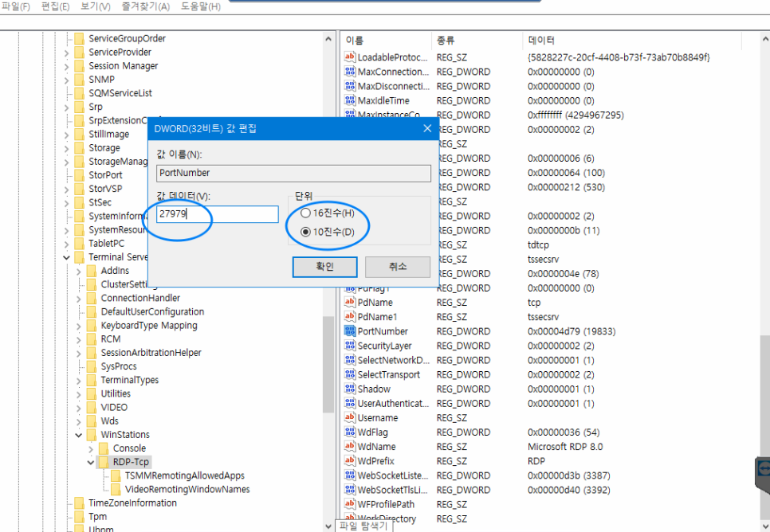Expand the KeyboardType Mapping node
This screenshot has height=532, width=770.
(x=79, y=326)
